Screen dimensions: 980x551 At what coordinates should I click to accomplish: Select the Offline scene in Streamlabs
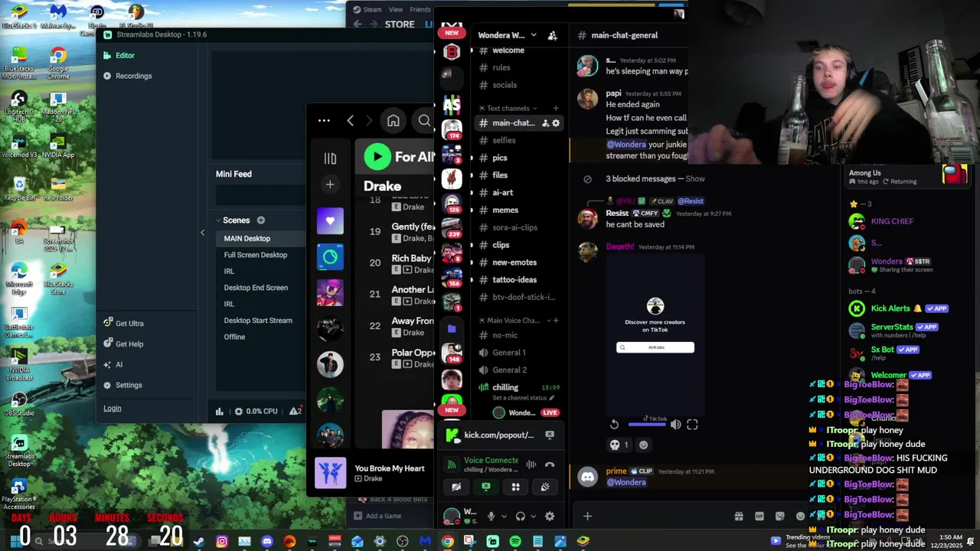[234, 337]
